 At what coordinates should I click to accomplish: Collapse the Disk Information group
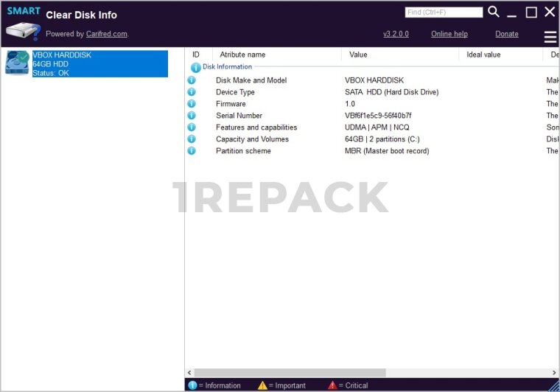point(195,67)
